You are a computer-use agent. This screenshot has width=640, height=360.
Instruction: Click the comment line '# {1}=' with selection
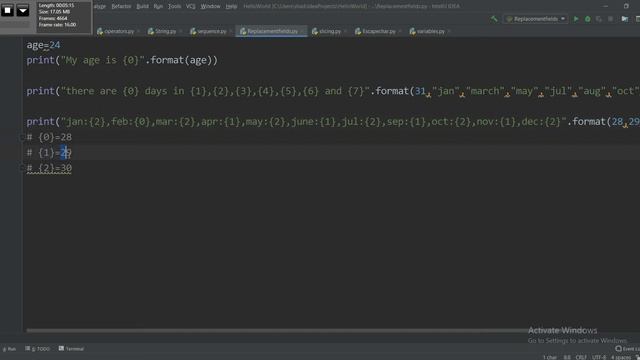49,153
